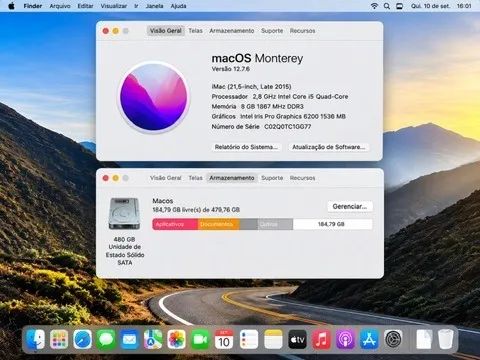Open App Store from the Dock
This screenshot has height=360, width=480.
369,340
